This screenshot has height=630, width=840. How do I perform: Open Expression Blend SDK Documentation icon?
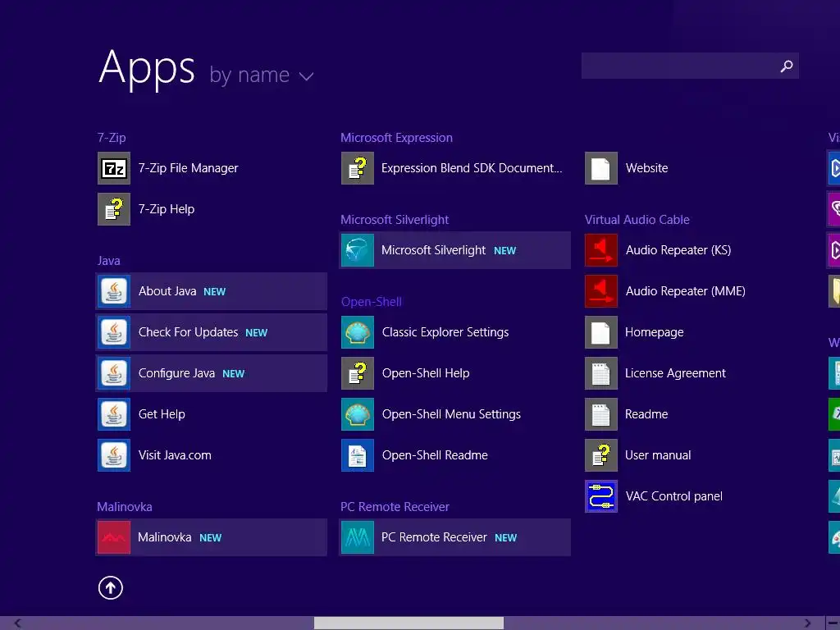click(358, 168)
